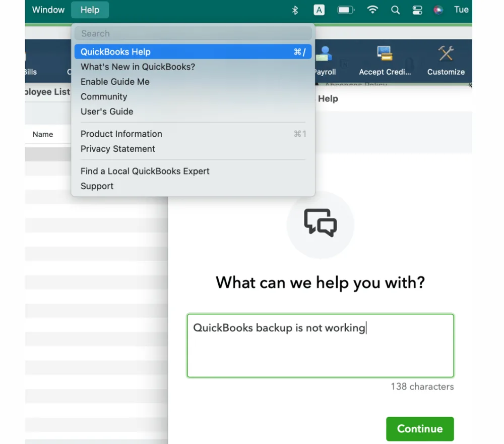The height and width of the screenshot is (444, 504).
Task: Click the Name column header
Action: coord(43,134)
